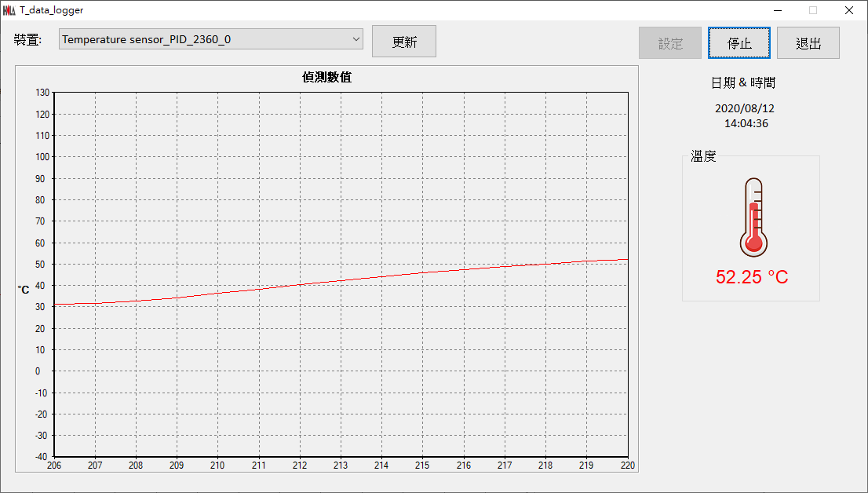The width and height of the screenshot is (868, 493).
Task: Open the 裝置 device dropdown
Action: pos(211,39)
